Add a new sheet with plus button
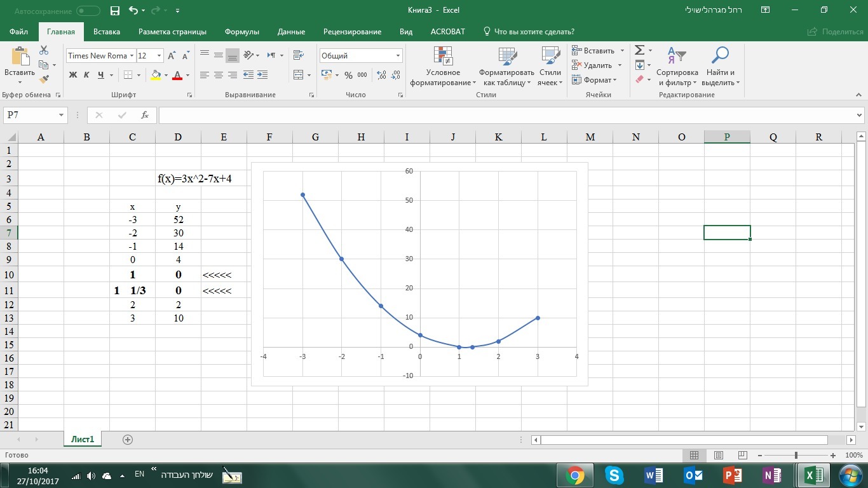 128,440
